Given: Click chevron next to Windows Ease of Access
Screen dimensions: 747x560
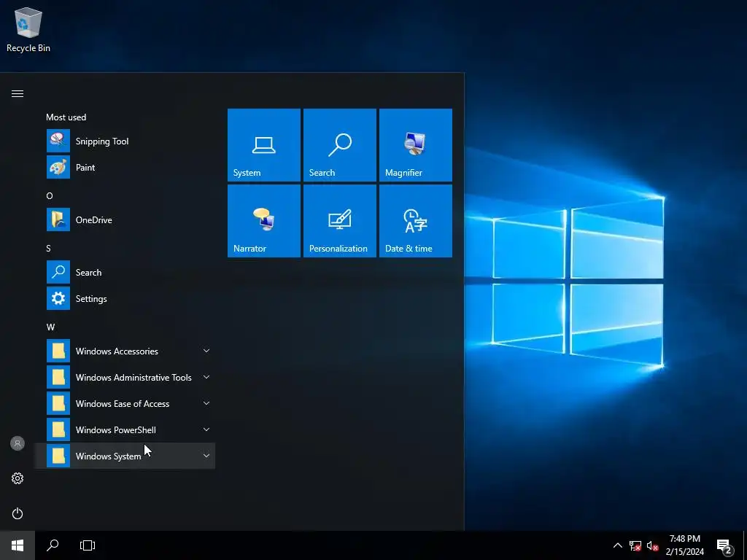Looking at the screenshot, I should pos(206,403).
